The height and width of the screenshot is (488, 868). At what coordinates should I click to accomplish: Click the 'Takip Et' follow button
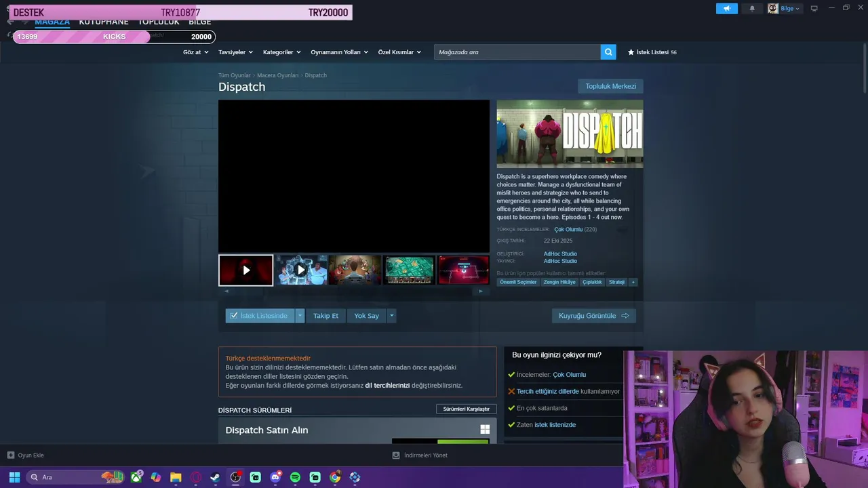[x=325, y=316]
